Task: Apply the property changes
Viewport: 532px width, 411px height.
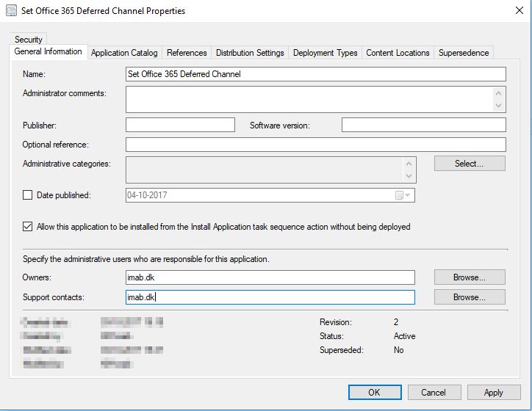Action: 494,393
